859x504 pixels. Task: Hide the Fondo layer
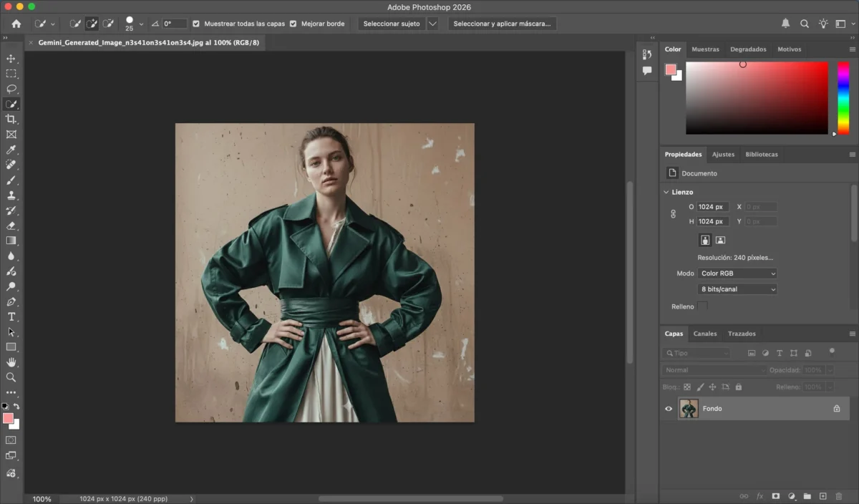(x=668, y=408)
